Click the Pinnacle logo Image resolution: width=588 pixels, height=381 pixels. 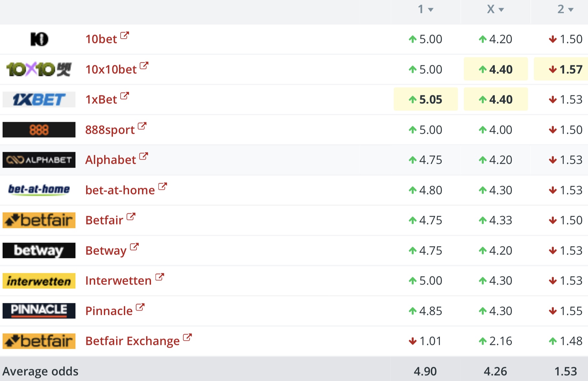pyautogui.click(x=39, y=311)
